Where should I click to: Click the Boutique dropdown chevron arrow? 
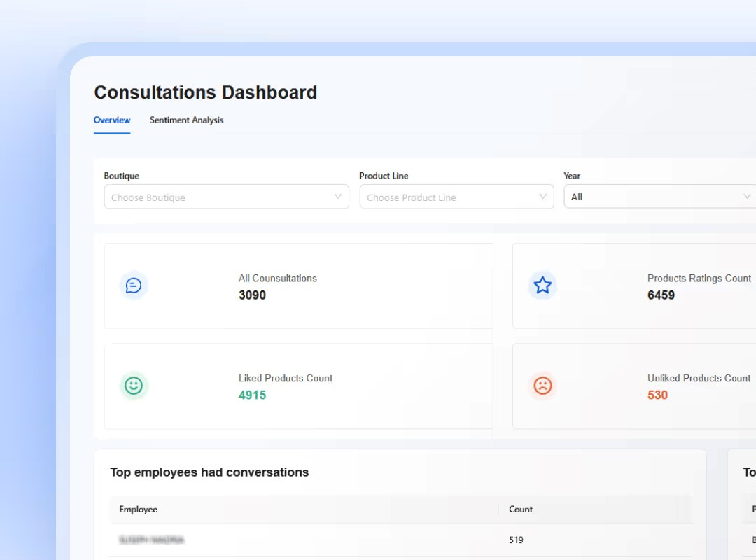pyautogui.click(x=338, y=197)
